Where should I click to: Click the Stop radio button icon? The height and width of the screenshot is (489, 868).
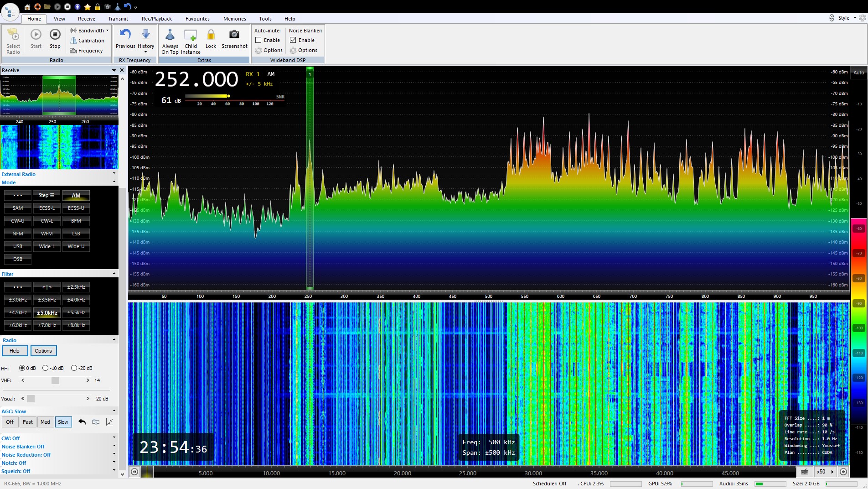point(55,35)
